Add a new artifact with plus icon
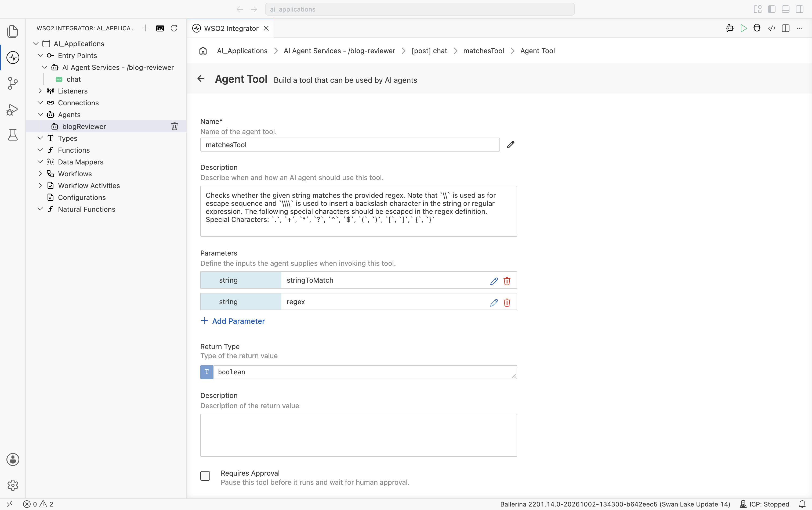 click(146, 28)
